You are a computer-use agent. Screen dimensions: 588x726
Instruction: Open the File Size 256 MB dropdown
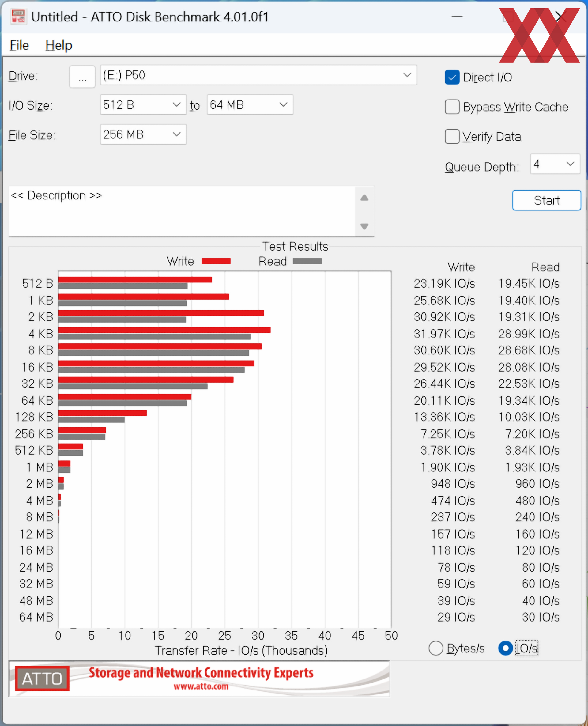click(x=143, y=134)
